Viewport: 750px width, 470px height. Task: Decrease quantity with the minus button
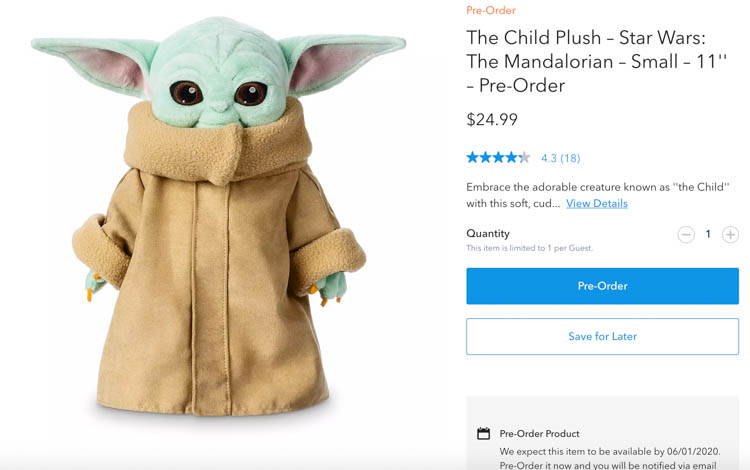pyautogui.click(x=686, y=235)
